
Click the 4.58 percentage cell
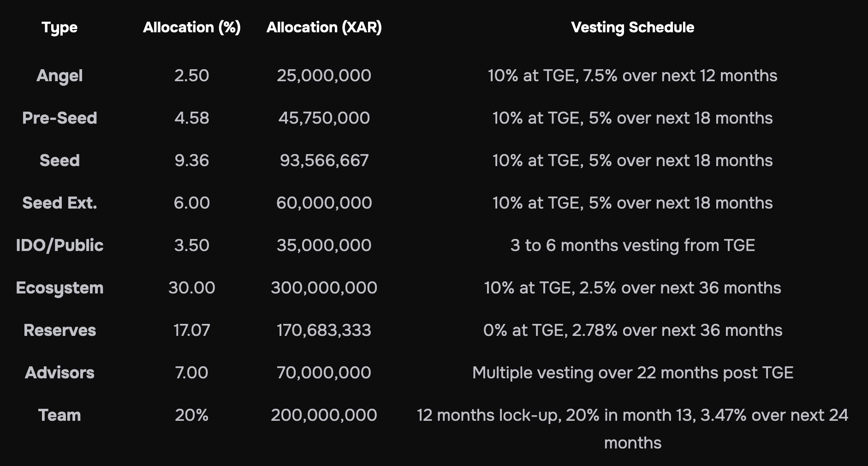[x=192, y=118]
